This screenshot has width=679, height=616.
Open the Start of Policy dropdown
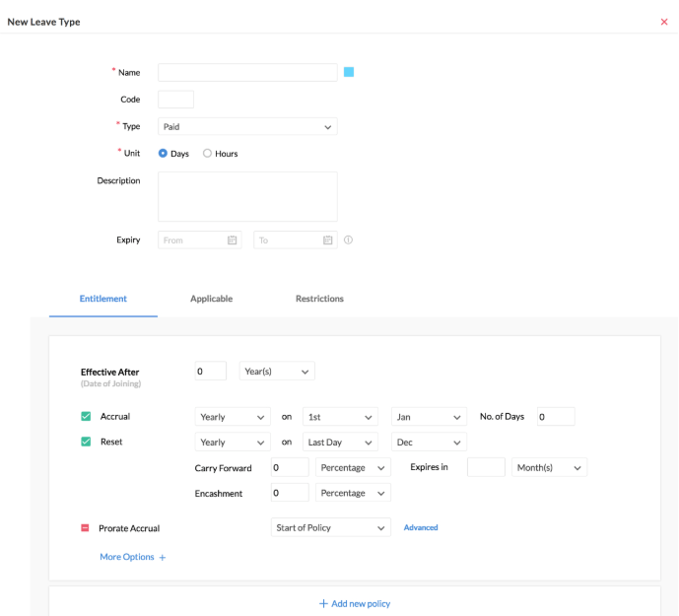[x=330, y=528]
